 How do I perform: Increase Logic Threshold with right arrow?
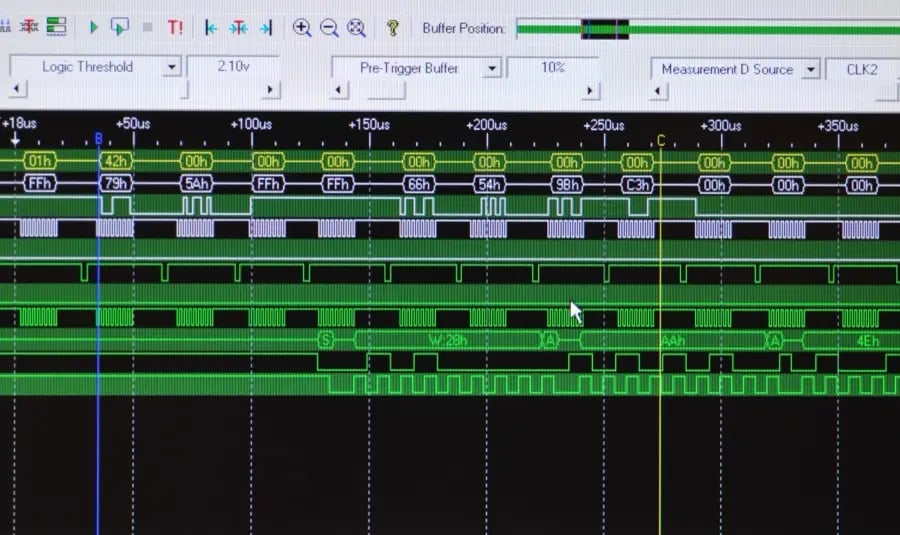270,90
